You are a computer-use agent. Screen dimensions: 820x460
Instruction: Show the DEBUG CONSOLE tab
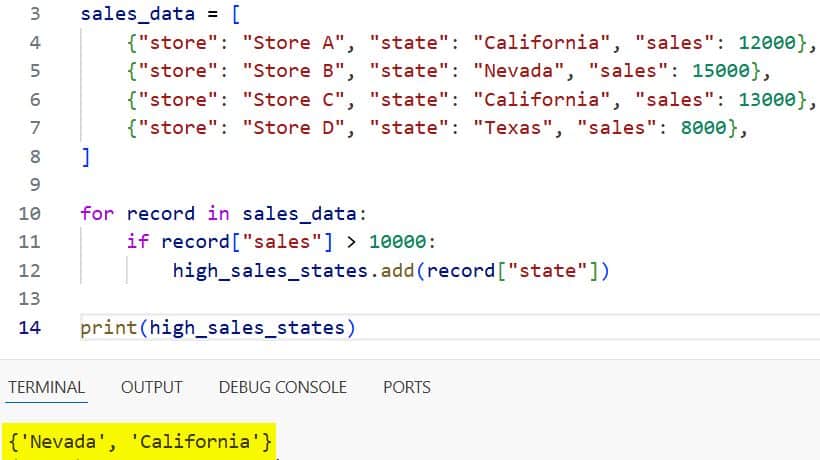point(282,387)
